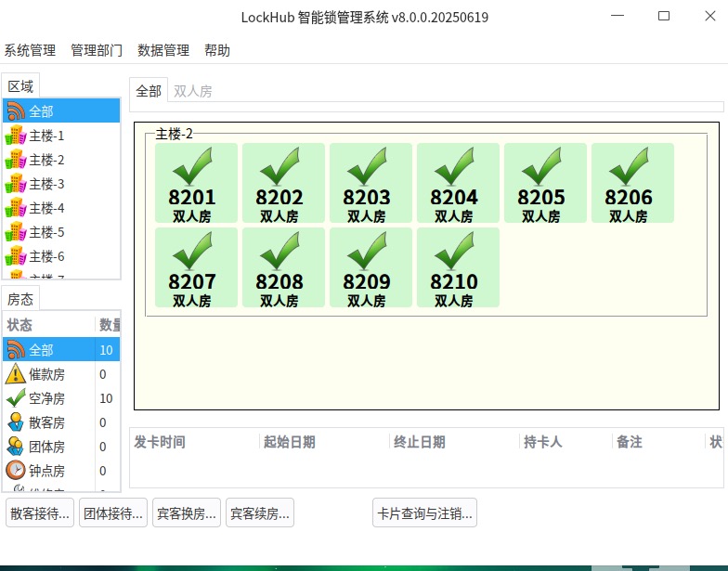
Task: Click the 全部 area feed icon
Action: [16, 111]
